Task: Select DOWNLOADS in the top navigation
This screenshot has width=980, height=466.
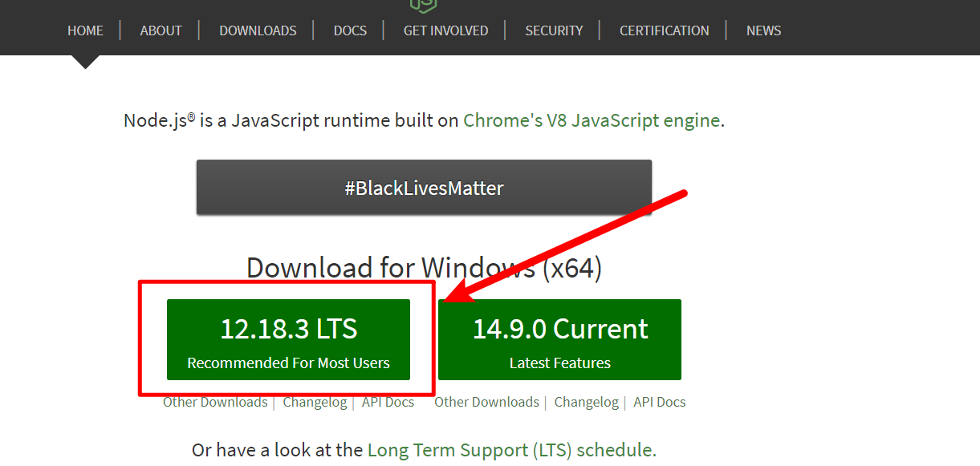Action: [258, 30]
